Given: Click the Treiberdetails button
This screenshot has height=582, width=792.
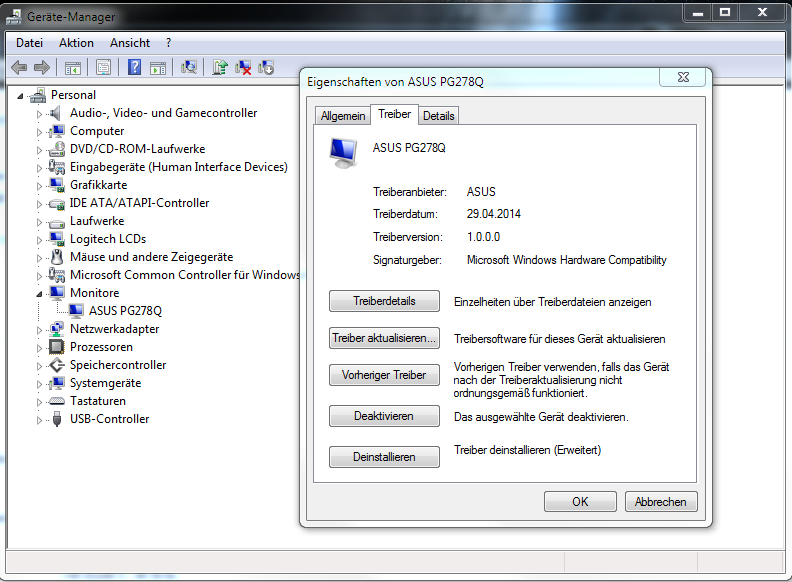Looking at the screenshot, I should coord(384,301).
